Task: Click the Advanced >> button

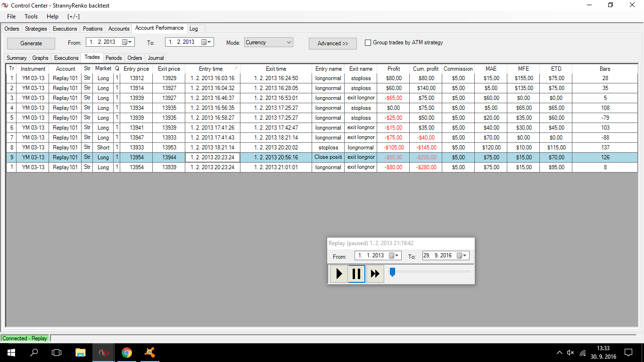Action: pos(333,43)
